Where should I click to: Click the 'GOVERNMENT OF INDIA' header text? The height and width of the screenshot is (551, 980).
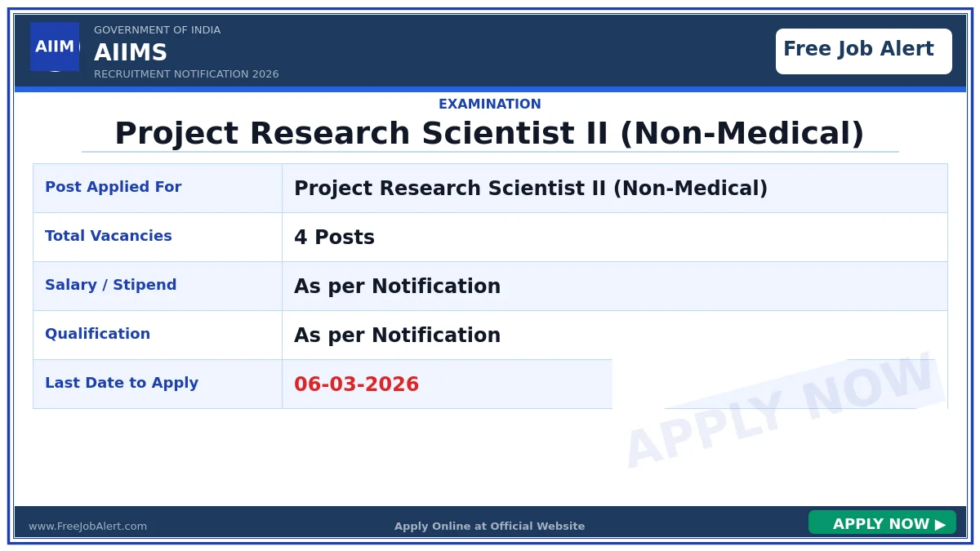157,30
